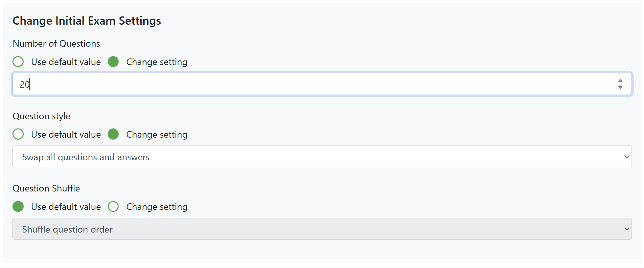The height and width of the screenshot is (268, 644).
Task: Click "Change setting" text under Question Shuffle
Action: click(x=157, y=207)
